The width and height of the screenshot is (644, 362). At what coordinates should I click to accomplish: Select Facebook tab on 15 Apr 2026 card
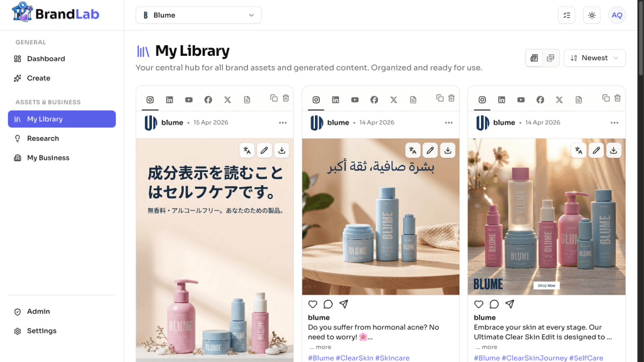[x=208, y=100]
